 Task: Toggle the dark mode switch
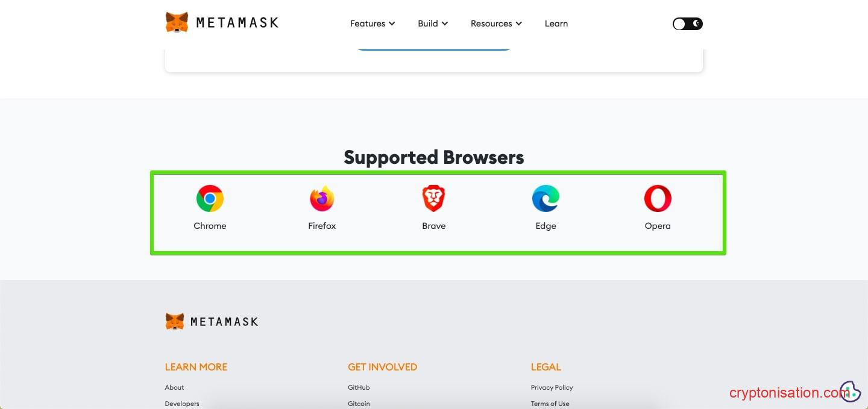pyautogui.click(x=688, y=24)
